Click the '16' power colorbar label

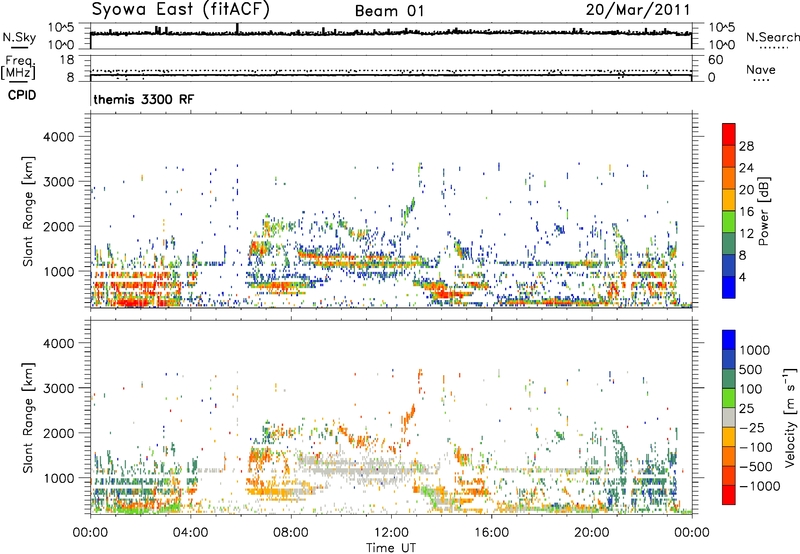[746, 212]
